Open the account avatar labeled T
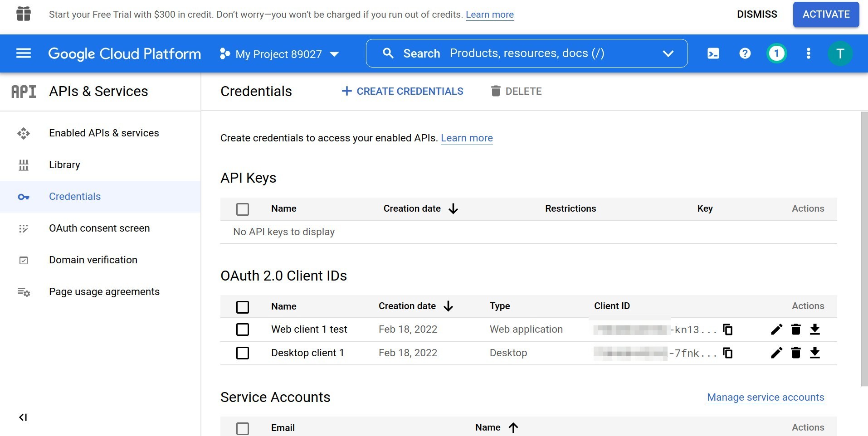The height and width of the screenshot is (436, 868). [x=840, y=53]
